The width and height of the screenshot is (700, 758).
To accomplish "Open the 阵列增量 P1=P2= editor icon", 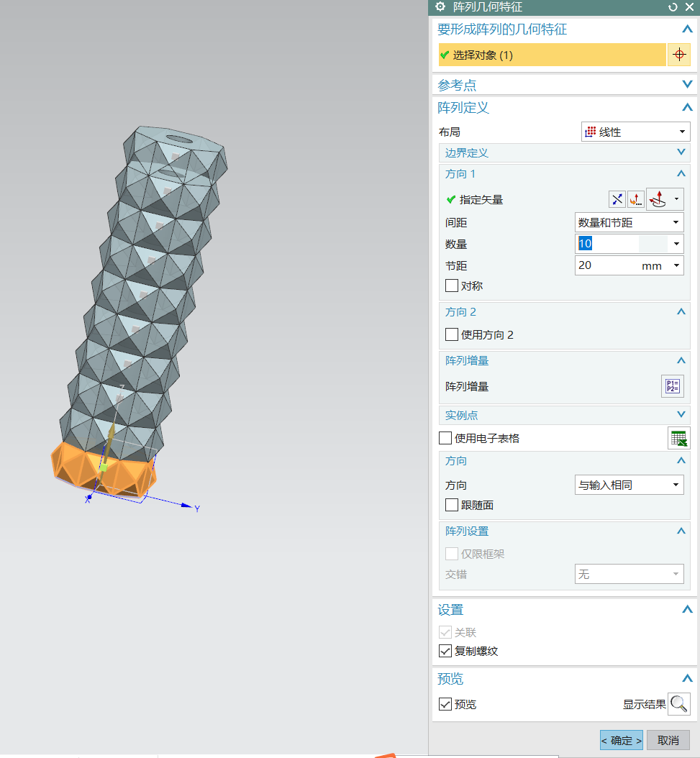I will [x=672, y=386].
